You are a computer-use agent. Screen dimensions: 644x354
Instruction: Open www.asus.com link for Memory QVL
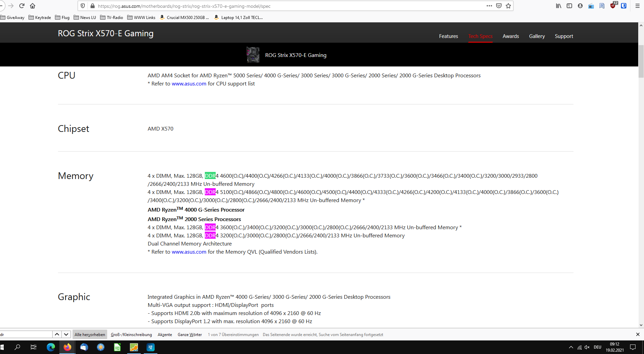coord(189,252)
